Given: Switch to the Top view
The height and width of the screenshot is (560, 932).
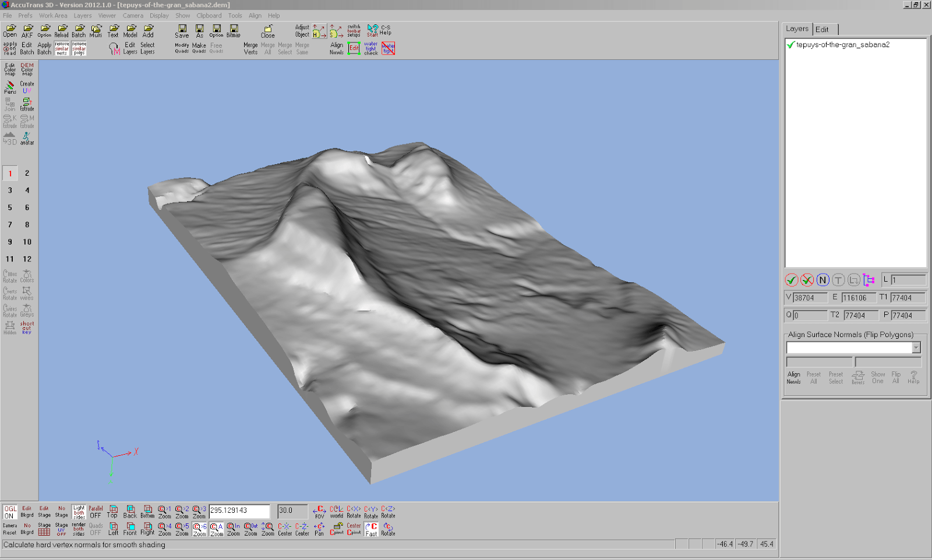Looking at the screenshot, I should (x=112, y=512).
